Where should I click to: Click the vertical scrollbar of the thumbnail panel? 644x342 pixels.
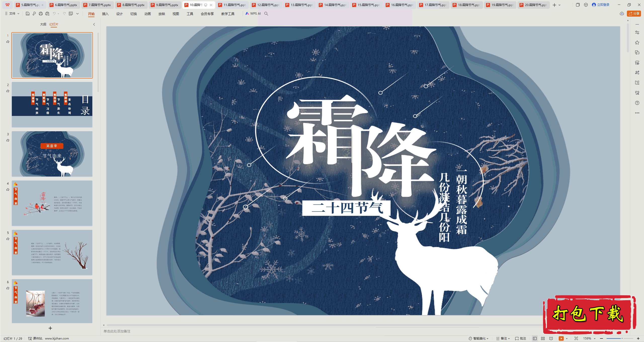tap(98, 62)
